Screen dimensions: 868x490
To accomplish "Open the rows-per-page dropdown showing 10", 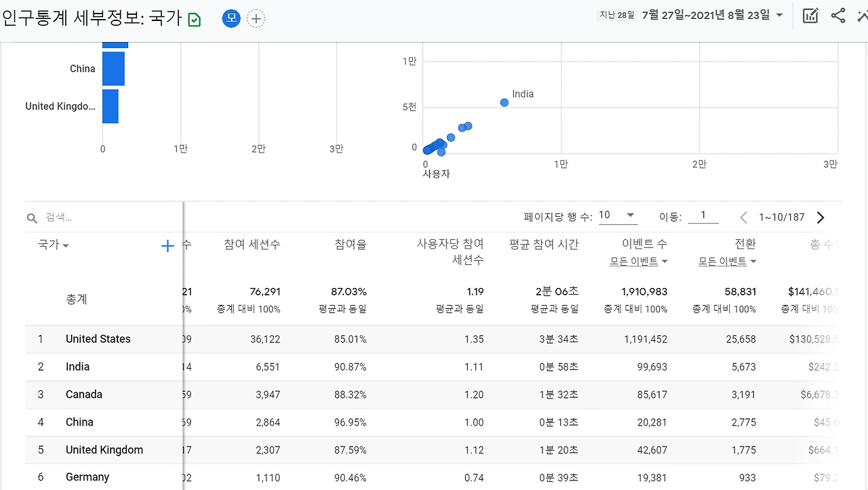I will click(617, 216).
